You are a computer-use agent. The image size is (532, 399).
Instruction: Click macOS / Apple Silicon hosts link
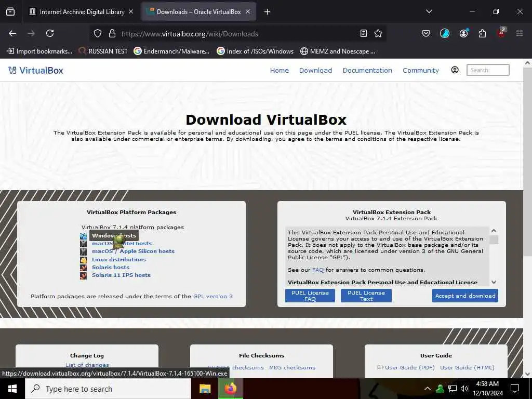click(x=133, y=251)
